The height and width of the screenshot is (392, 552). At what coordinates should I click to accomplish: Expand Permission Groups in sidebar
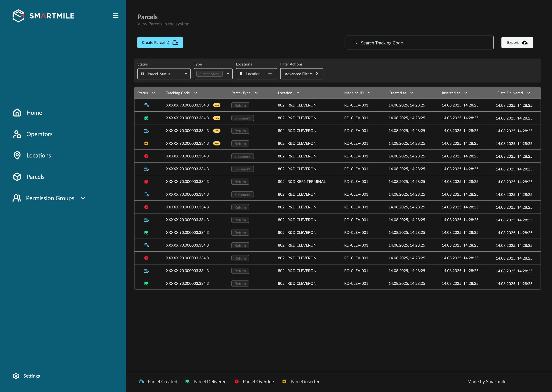point(83,198)
